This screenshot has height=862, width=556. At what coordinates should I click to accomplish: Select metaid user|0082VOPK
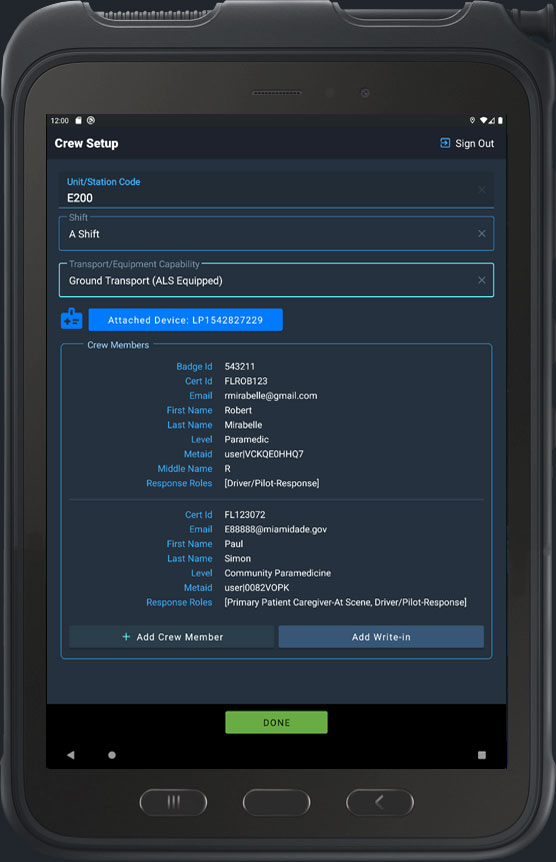(257, 588)
